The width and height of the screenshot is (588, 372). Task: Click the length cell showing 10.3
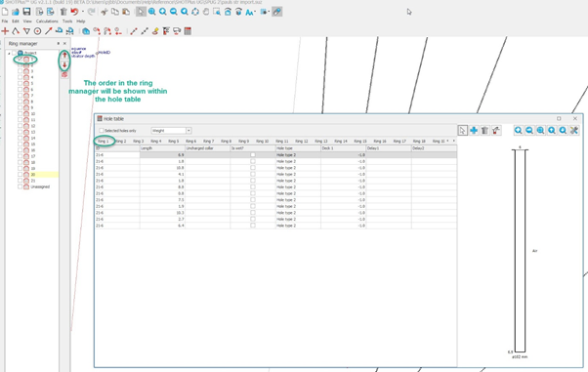(162, 213)
